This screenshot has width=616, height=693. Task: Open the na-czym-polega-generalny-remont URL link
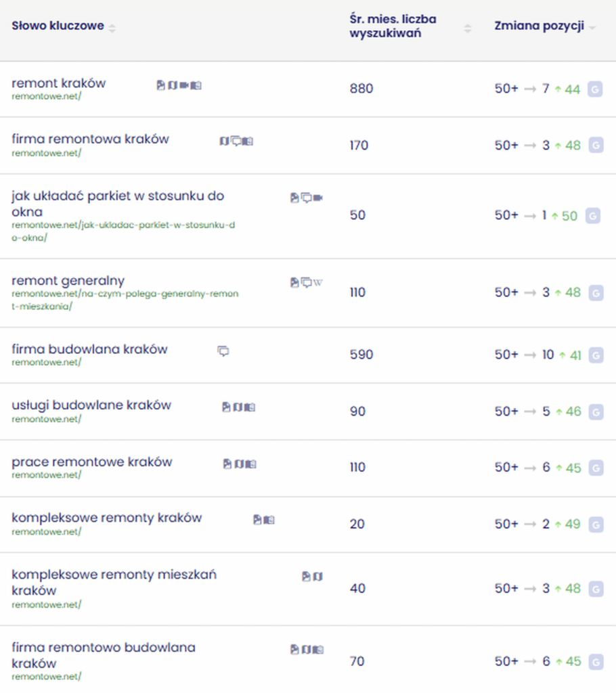(x=125, y=300)
